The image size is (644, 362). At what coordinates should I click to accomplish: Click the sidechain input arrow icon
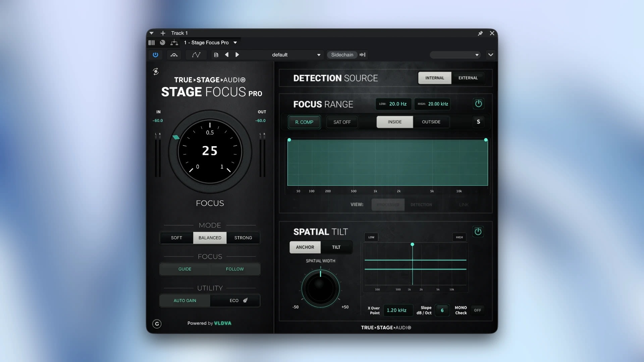click(x=363, y=55)
